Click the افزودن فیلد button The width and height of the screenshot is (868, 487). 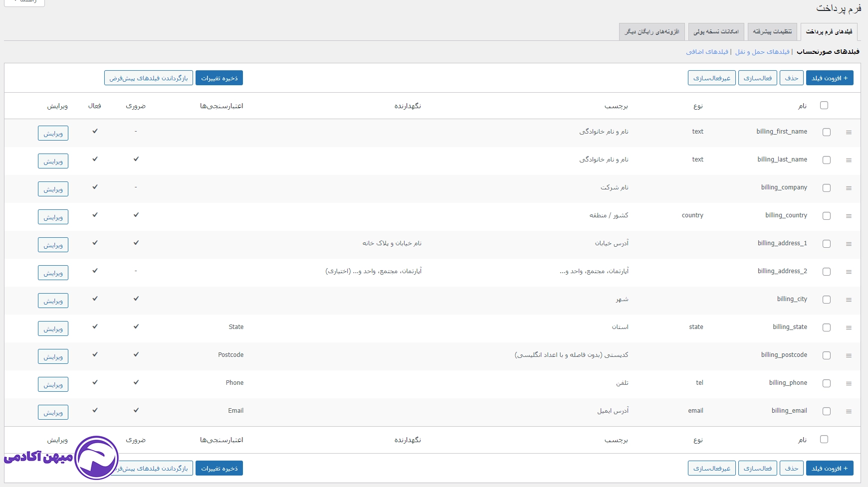(830, 78)
